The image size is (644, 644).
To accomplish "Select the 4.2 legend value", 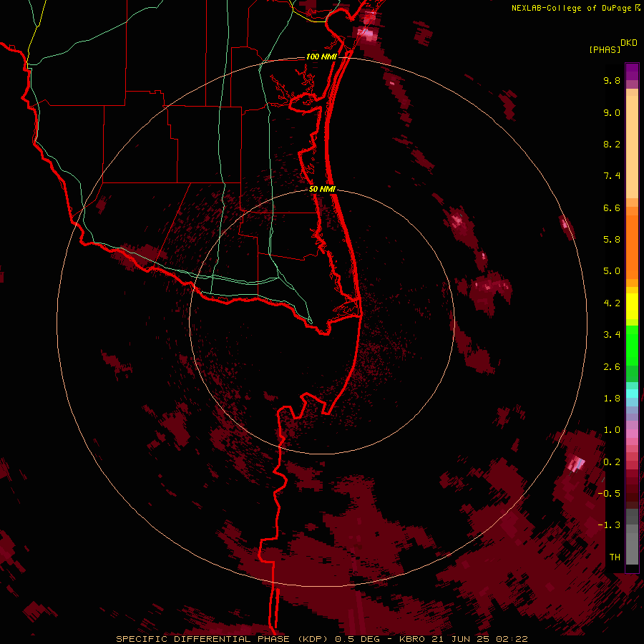I will point(612,303).
